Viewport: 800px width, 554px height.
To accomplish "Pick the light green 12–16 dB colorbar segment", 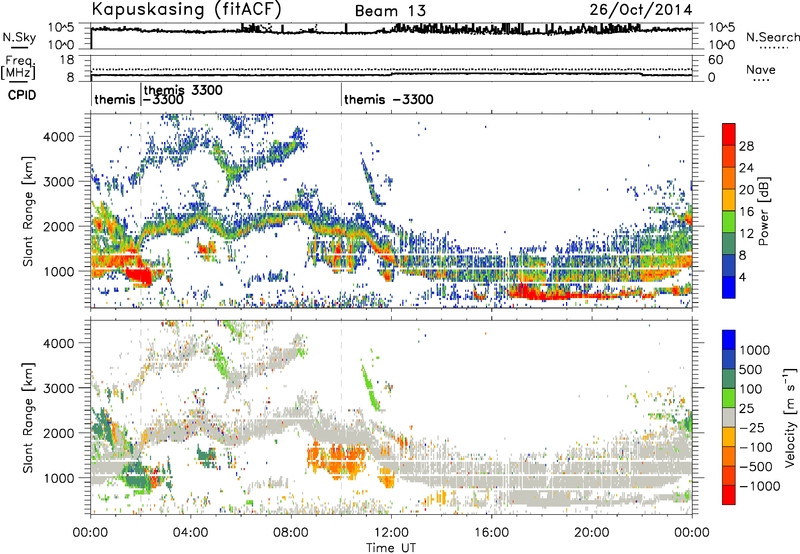I will click(x=729, y=222).
